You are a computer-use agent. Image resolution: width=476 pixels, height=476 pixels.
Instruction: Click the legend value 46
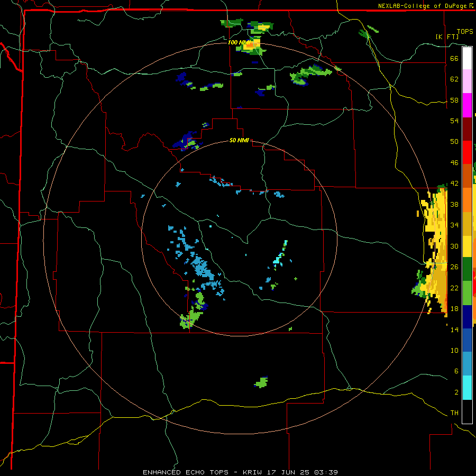pyautogui.click(x=454, y=163)
